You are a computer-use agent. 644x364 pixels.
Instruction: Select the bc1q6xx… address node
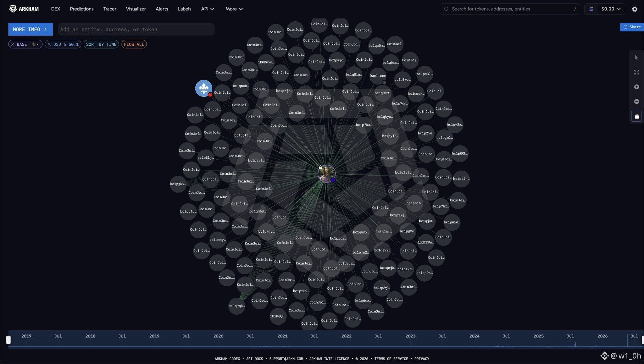point(391,63)
